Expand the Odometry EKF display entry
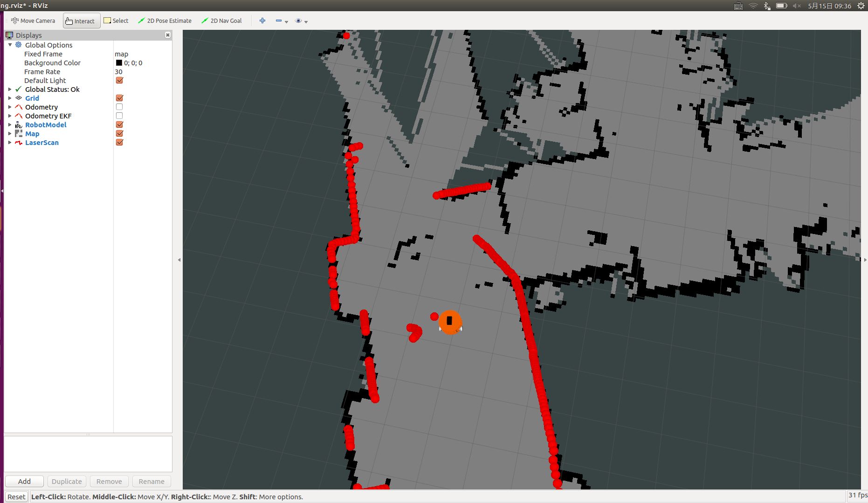The image size is (868, 503). (10, 116)
